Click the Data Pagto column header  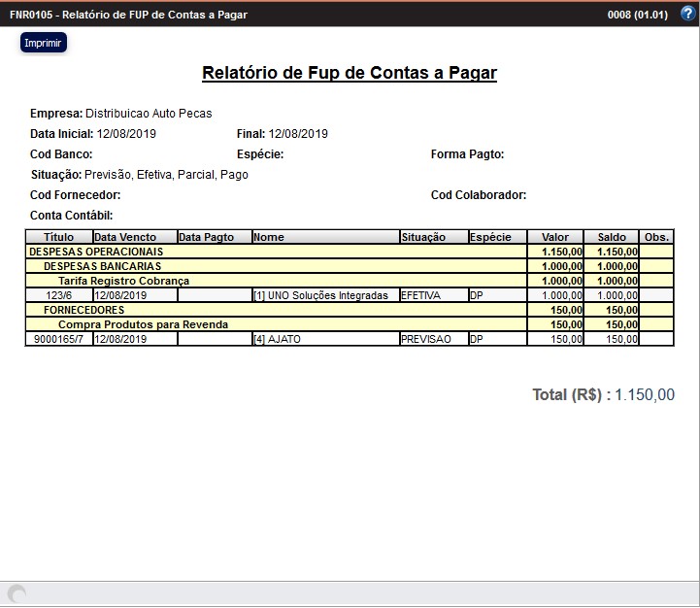[214, 237]
